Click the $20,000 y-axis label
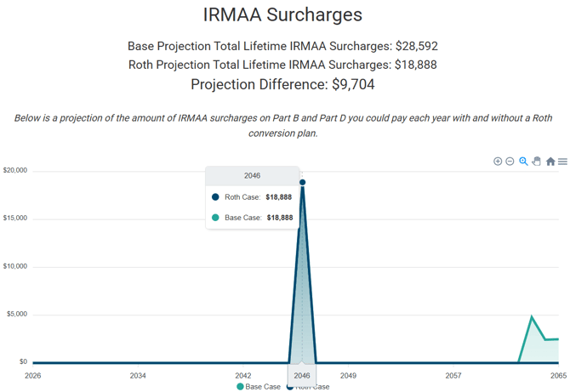This screenshot has width=570, height=392. [x=15, y=170]
